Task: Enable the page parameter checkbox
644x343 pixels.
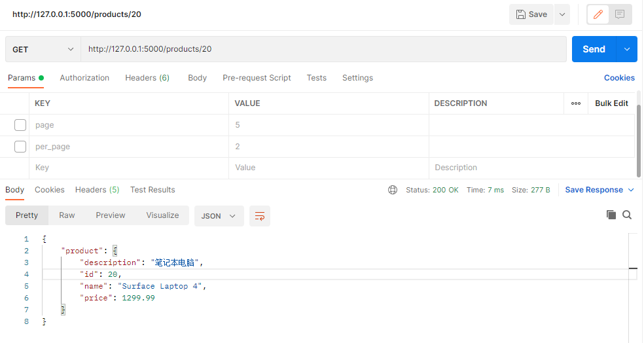Action: click(20, 125)
